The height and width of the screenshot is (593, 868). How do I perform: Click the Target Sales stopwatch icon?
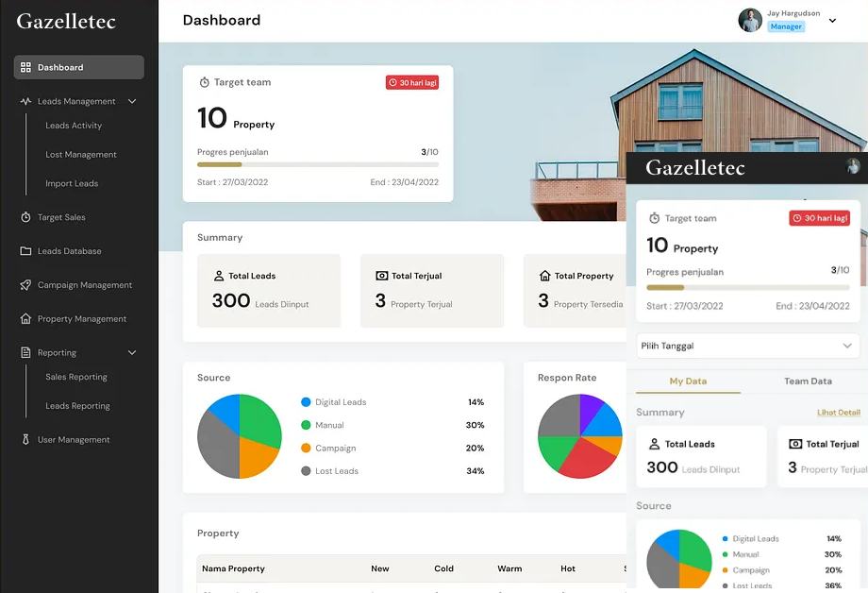(x=25, y=217)
